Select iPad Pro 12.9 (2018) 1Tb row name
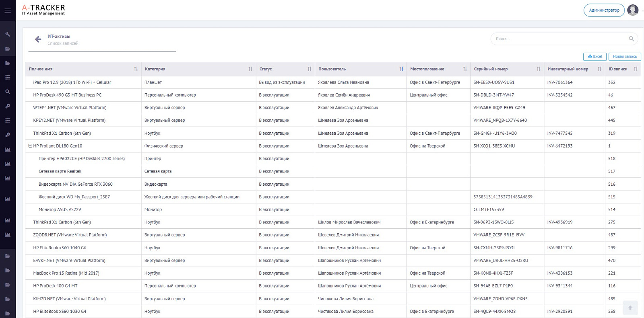The height and width of the screenshot is (318, 644). (72, 82)
